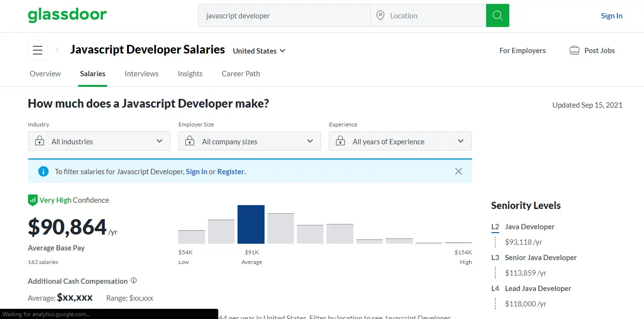
Task: Click the $54K Low label
Action: pyautogui.click(x=185, y=257)
